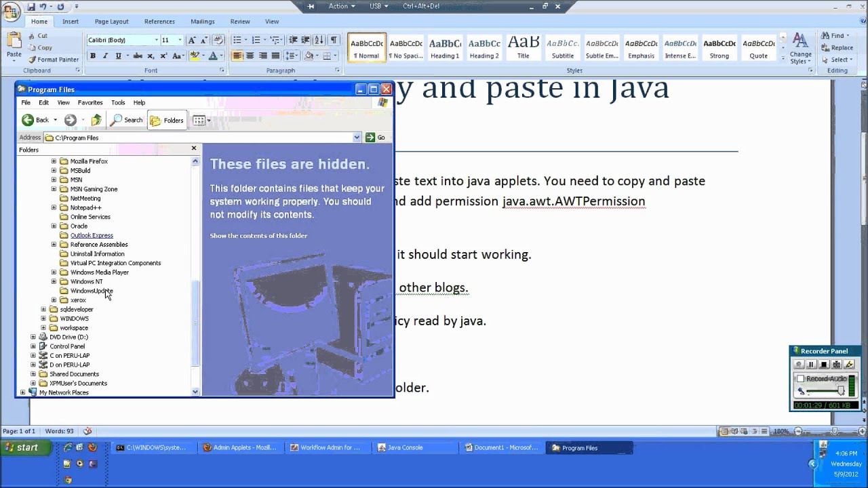This screenshot has height=488, width=868.
Task: Open the Tools menu in explorer
Action: click(x=118, y=102)
